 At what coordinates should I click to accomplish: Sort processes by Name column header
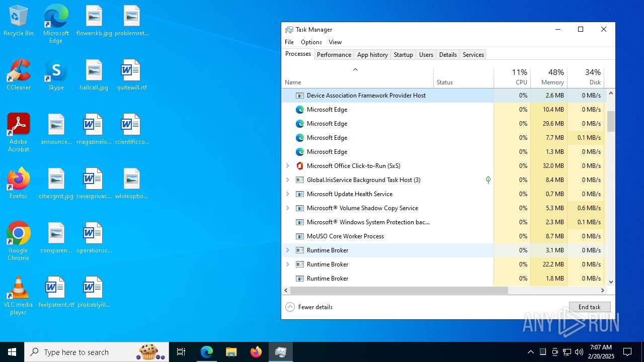(x=358, y=77)
